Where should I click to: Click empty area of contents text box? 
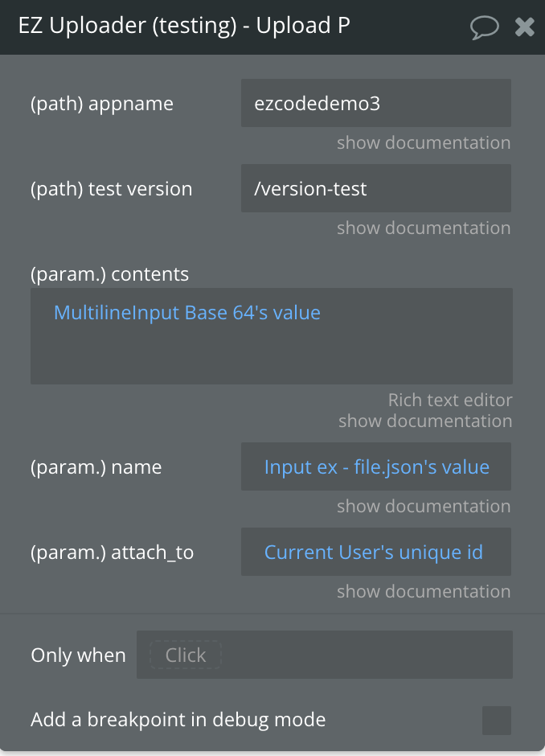(272, 357)
